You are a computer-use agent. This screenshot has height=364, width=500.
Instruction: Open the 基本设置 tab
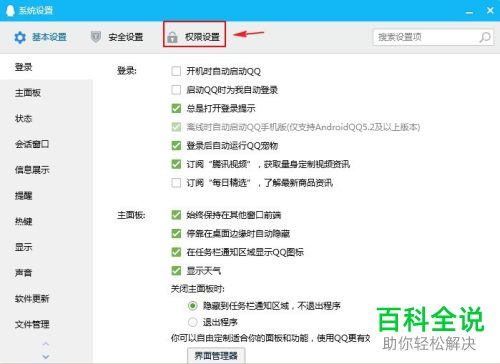pos(40,37)
